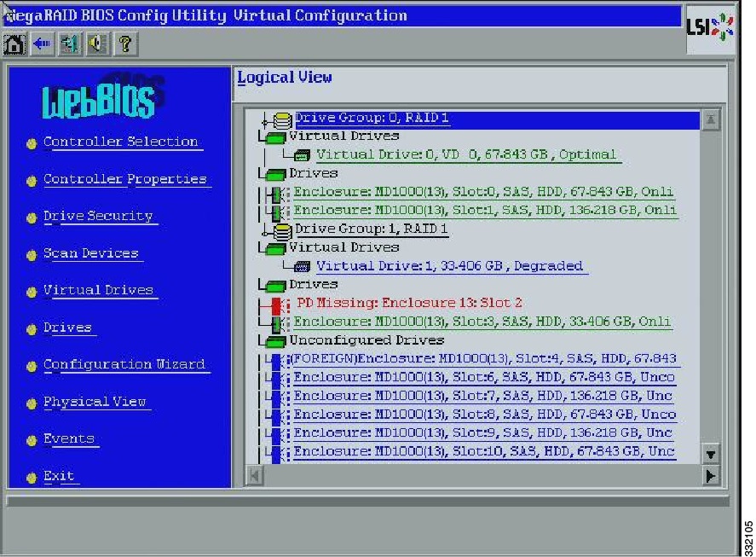Click Exit in the left menu
The height and width of the screenshot is (557, 756).
pos(58,476)
